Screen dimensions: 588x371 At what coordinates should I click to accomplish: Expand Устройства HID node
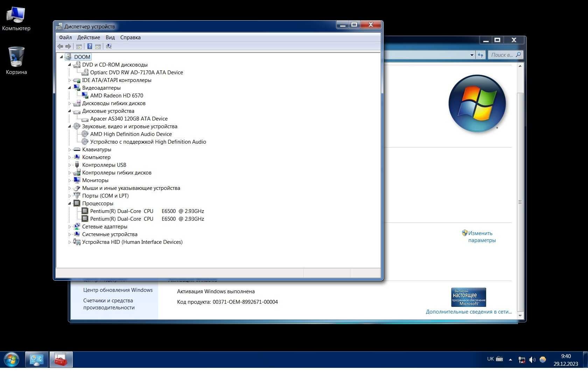pyautogui.click(x=69, y=242)
